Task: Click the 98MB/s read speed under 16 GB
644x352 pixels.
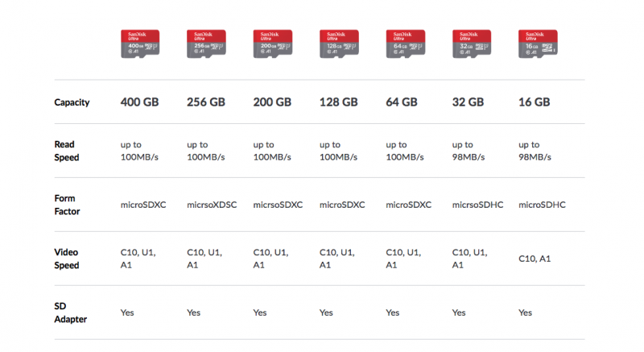Action: [535, 151]
